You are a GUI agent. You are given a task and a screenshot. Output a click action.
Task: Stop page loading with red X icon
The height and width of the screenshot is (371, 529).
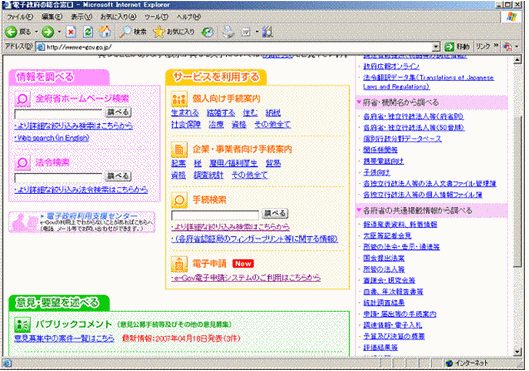tap(71, 32)
